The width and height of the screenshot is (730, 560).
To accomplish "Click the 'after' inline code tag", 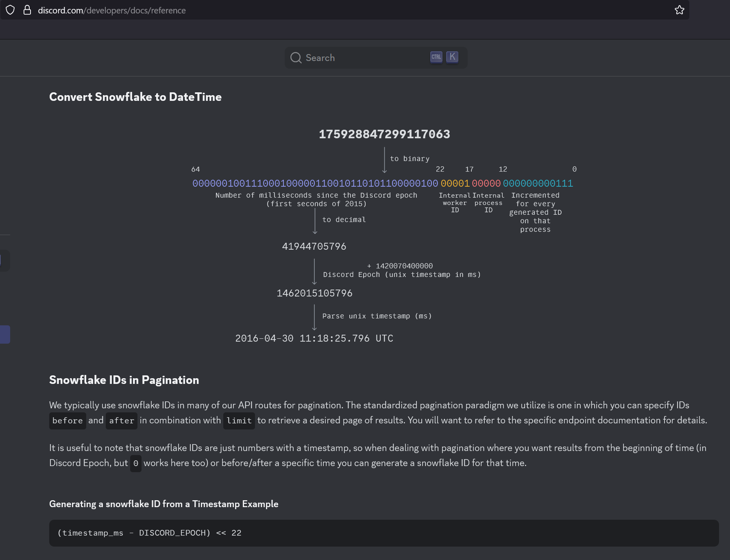I will click(x=122, y=421).
